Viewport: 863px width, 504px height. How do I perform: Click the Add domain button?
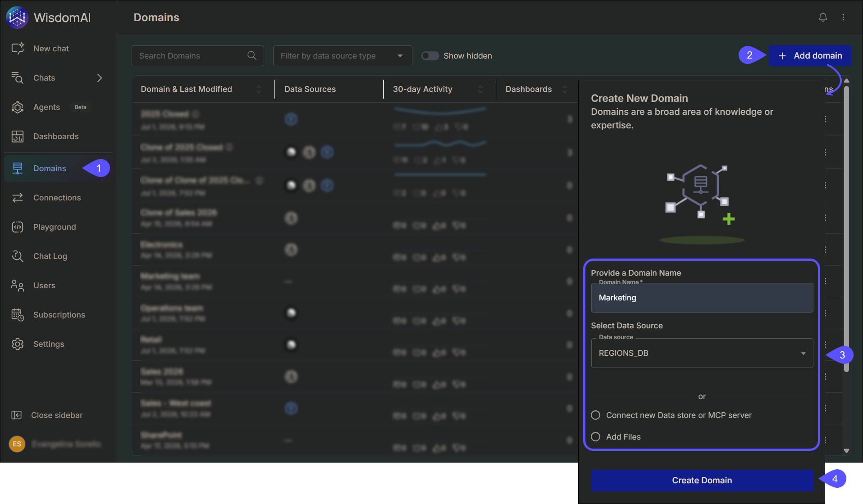810,55
